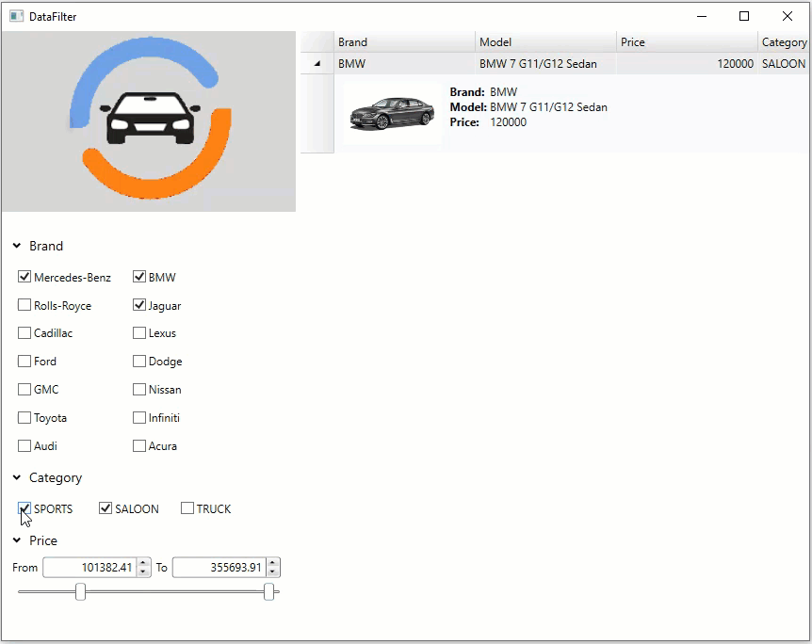The width and height of the screenshot is (812, 644).
Task: Increase the To price with up arrow
Action: (x=273, y=563)
